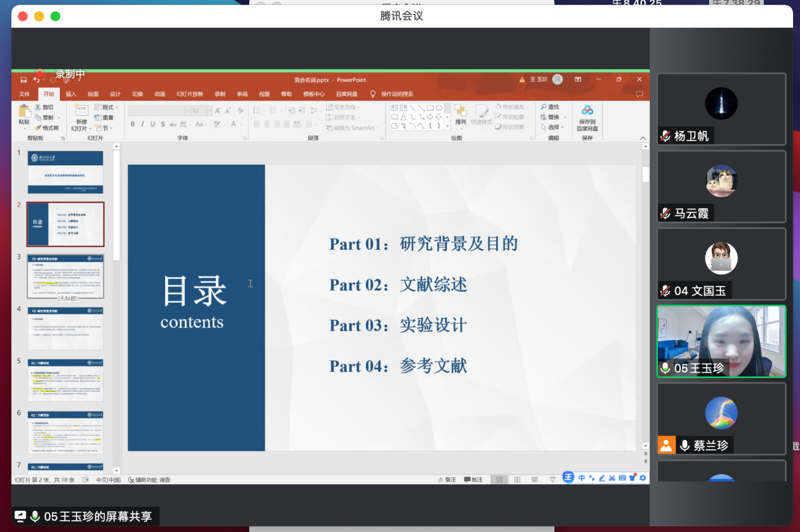This screenshot has width=800, height=532.
Task: Click slide 1 thumbnail in slide panel
Action: 66,172
